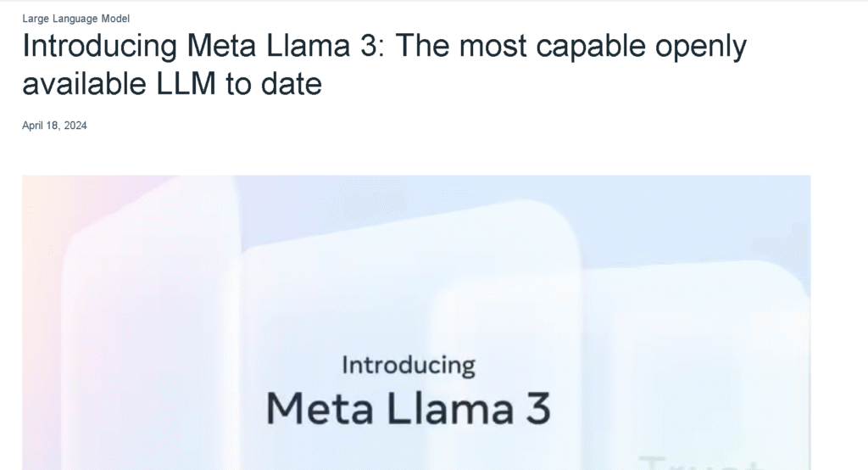The width and height of the screenshot is (868, 470).
Task: Click "to date" at the headline's end
Action: tap(276, 84)
